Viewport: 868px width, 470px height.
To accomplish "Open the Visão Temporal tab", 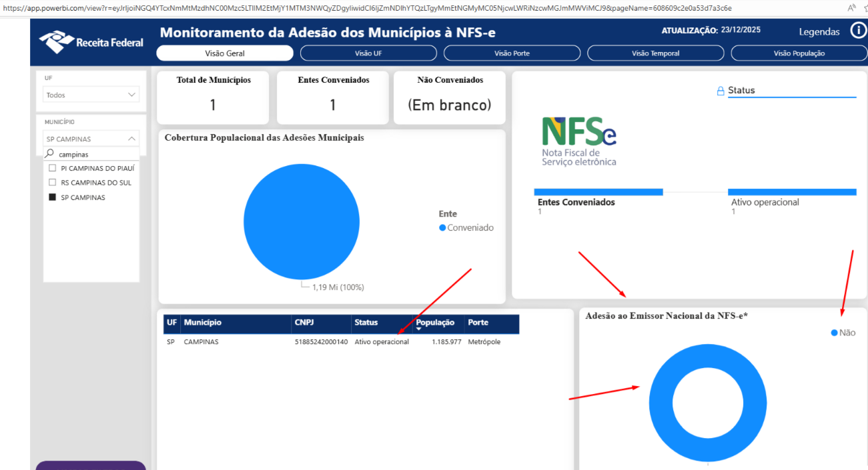I will coord(655,53).
